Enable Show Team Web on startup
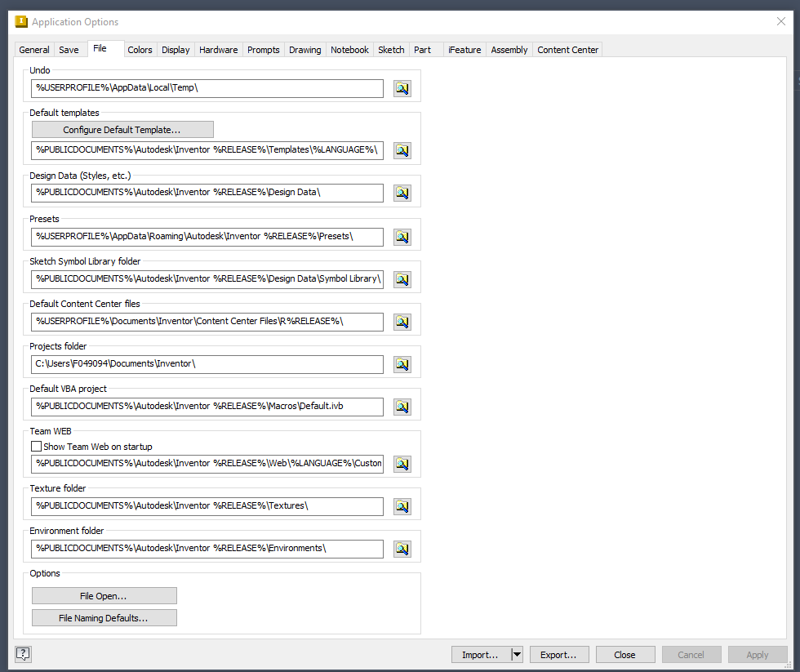 pyautogui.click(x=36, y=447)
